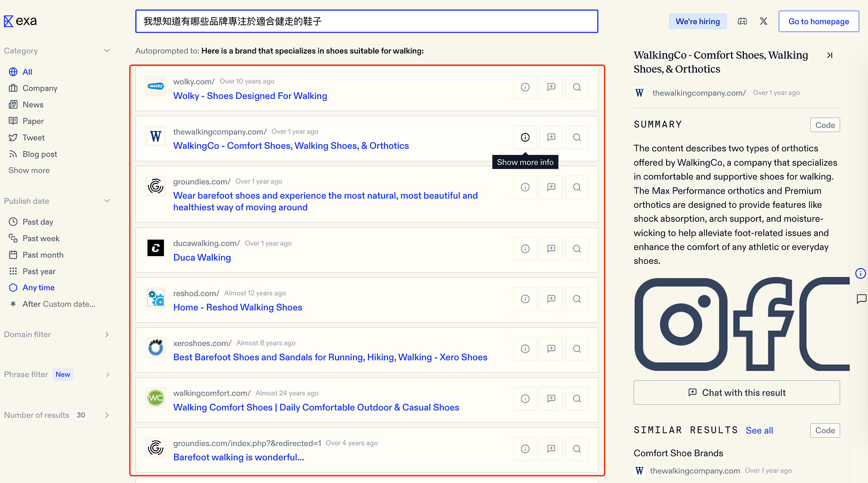Click the search query input field
Image resolution: width=868 pixels, height=483 pixels.
tap(367, 21)
